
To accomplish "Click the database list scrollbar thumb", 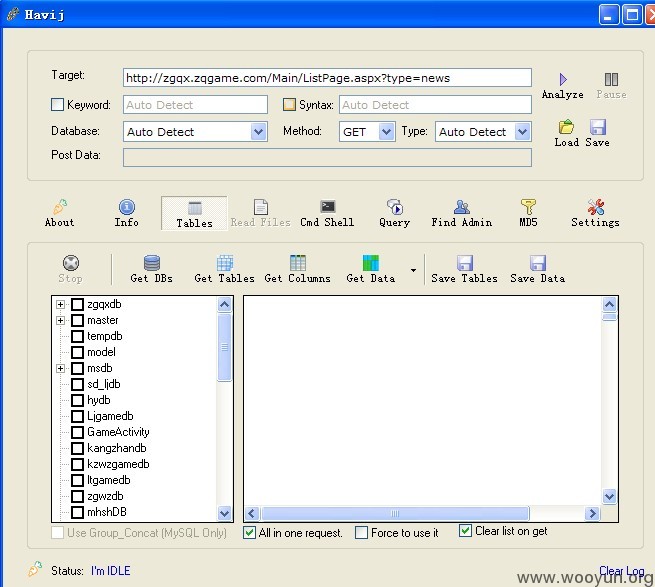I will click(224, 347).
